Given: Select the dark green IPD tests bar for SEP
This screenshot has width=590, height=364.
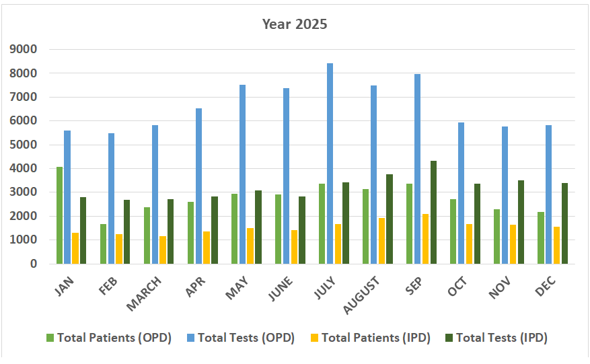Looking at the screenshot, I should [x=433, y=212].
